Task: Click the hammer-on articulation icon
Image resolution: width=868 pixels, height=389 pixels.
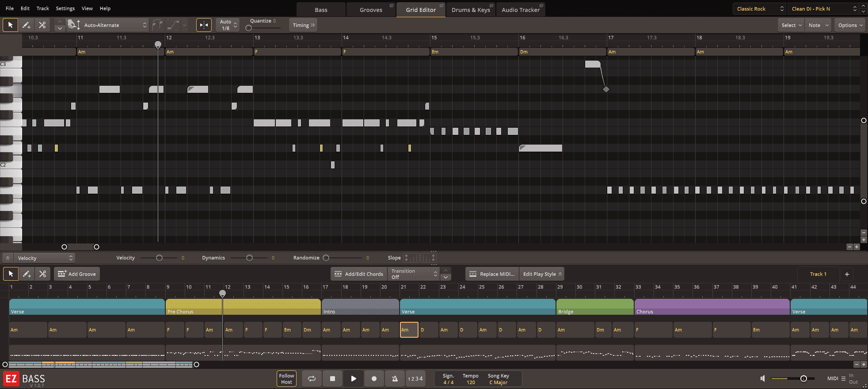Action: (157, 25)
